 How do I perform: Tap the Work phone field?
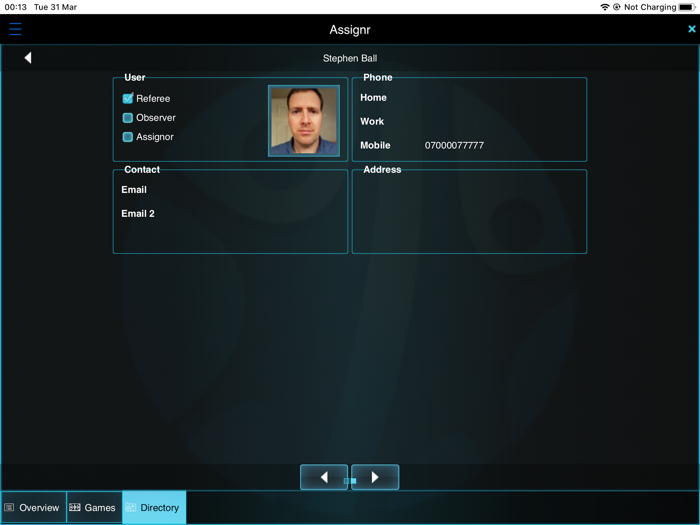pyautogui.click(x=469, y=121)
